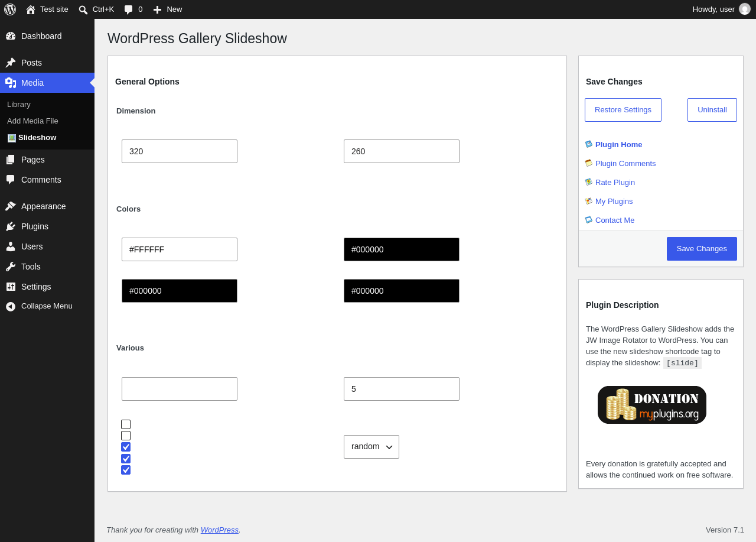Viewport: 756px width, 542px height.
Task: Open search with the magnifier icon
Action: pyautogui.click(x=83, y=9)
